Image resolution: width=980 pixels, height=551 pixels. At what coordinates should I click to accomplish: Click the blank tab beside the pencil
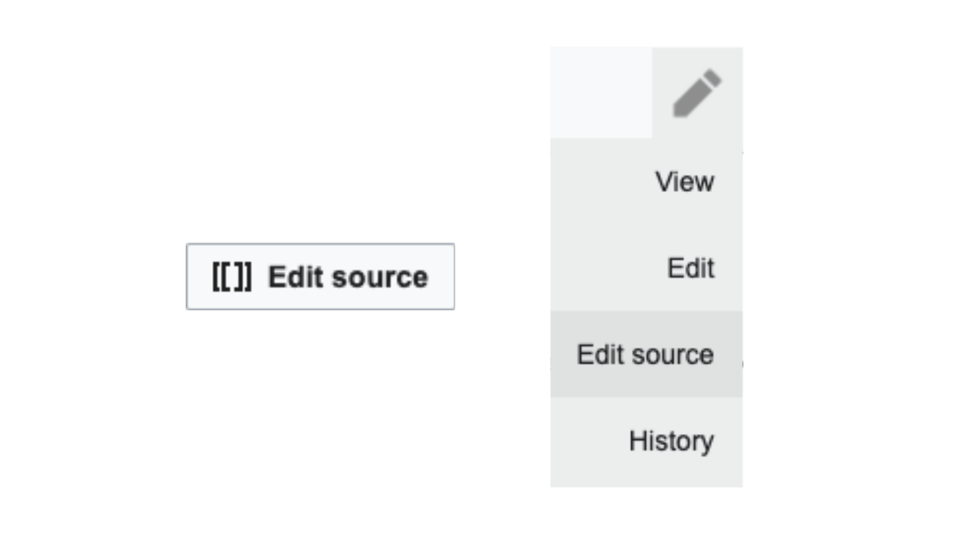coord(601,92)
